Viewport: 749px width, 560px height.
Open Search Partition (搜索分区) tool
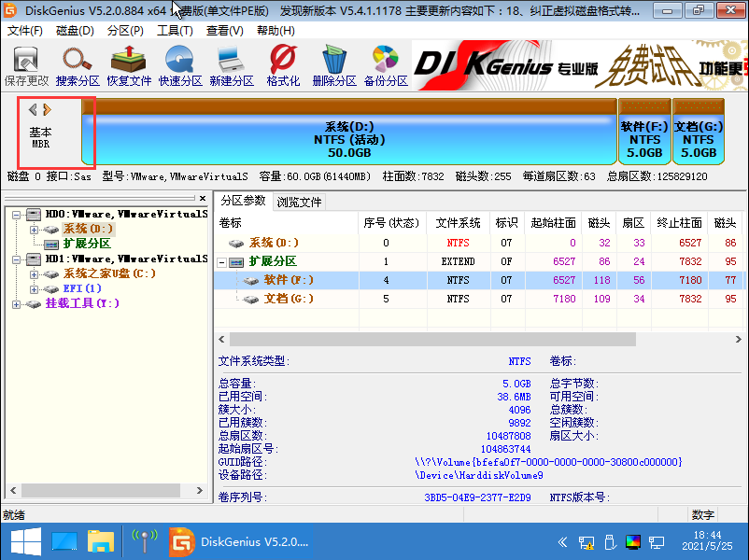click(x=78, y=66)
